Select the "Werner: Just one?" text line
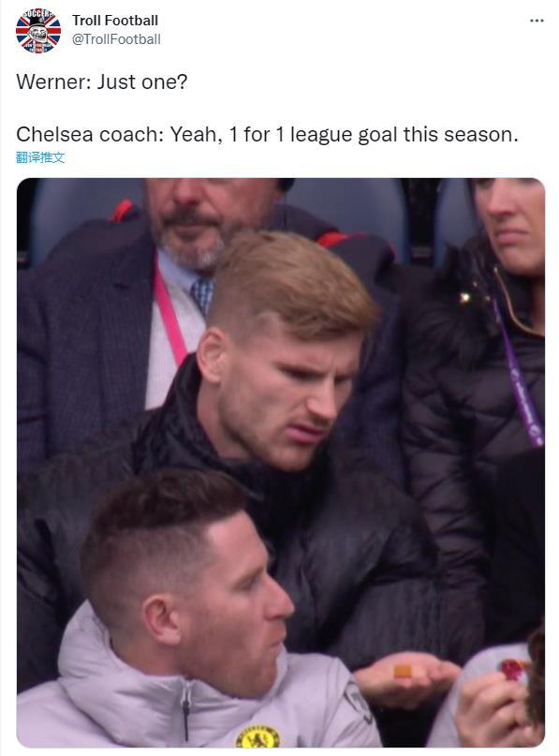559x756 pixels. coord(102,82)
